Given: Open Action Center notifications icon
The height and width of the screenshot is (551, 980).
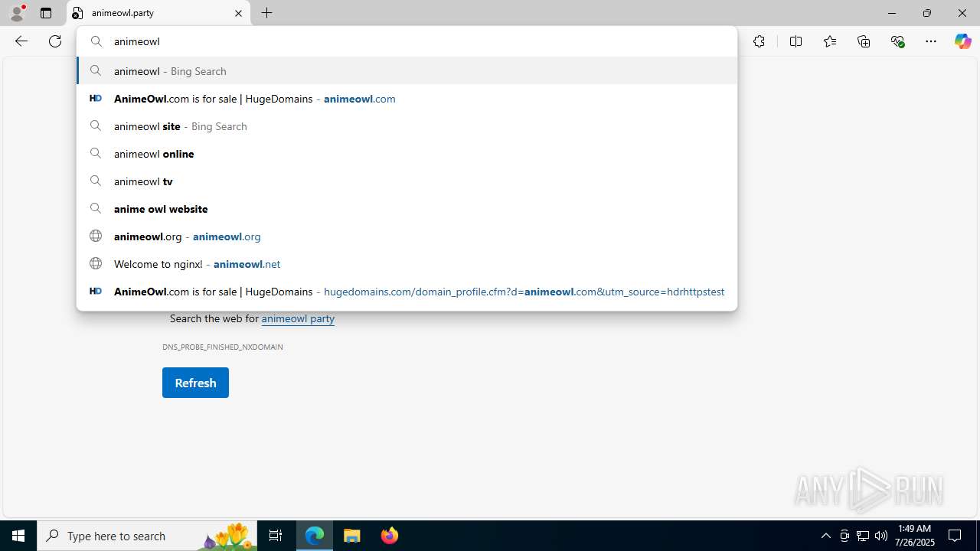Looking at the screenshot, I should (955, 536).
